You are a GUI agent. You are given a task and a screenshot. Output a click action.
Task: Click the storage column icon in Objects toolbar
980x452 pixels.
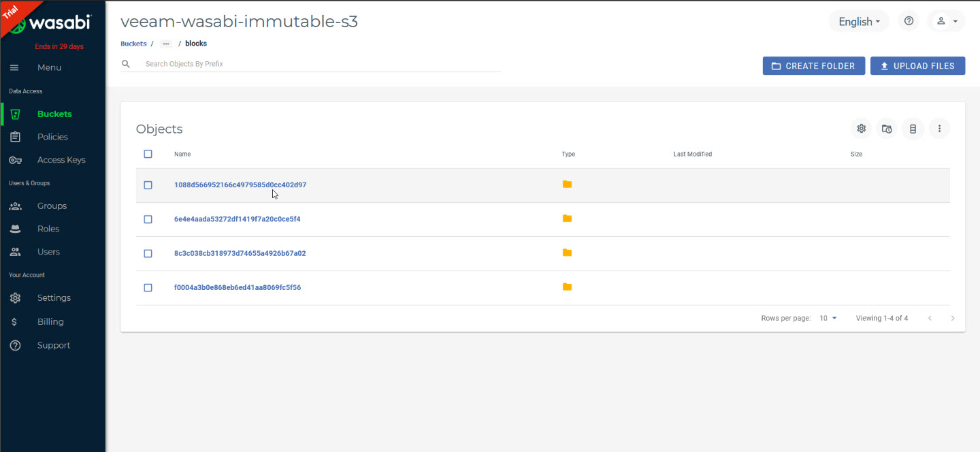[913, 128]
